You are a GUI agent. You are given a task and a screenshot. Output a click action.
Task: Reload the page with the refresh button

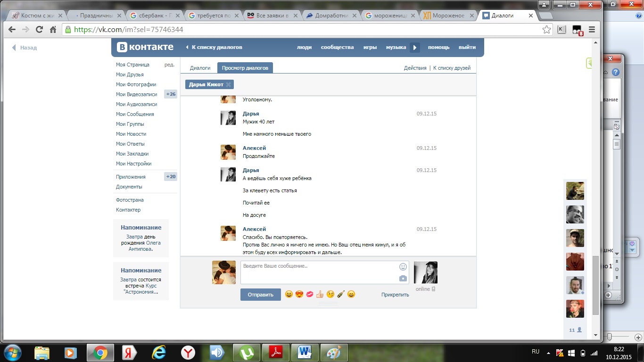coord(40,30)
